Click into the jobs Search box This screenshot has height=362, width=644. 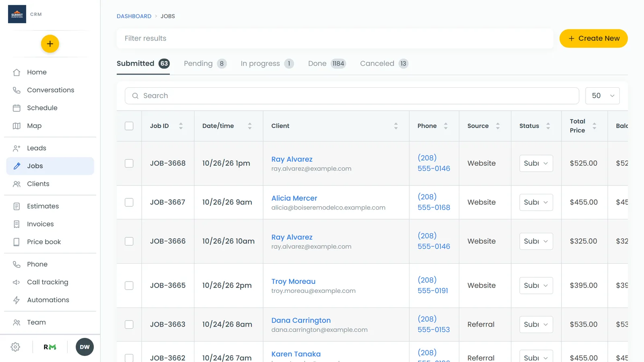click(352, 96)
